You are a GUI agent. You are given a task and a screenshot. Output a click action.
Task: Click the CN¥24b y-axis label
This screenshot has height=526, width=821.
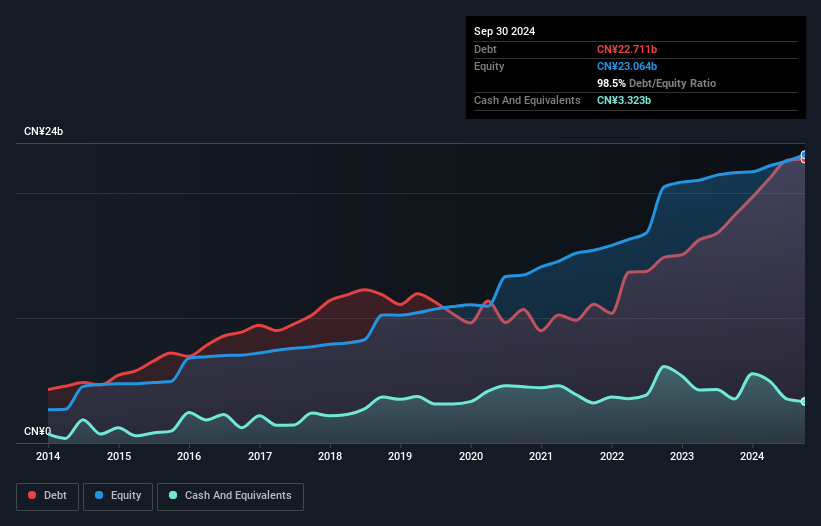tap(43, 131)
